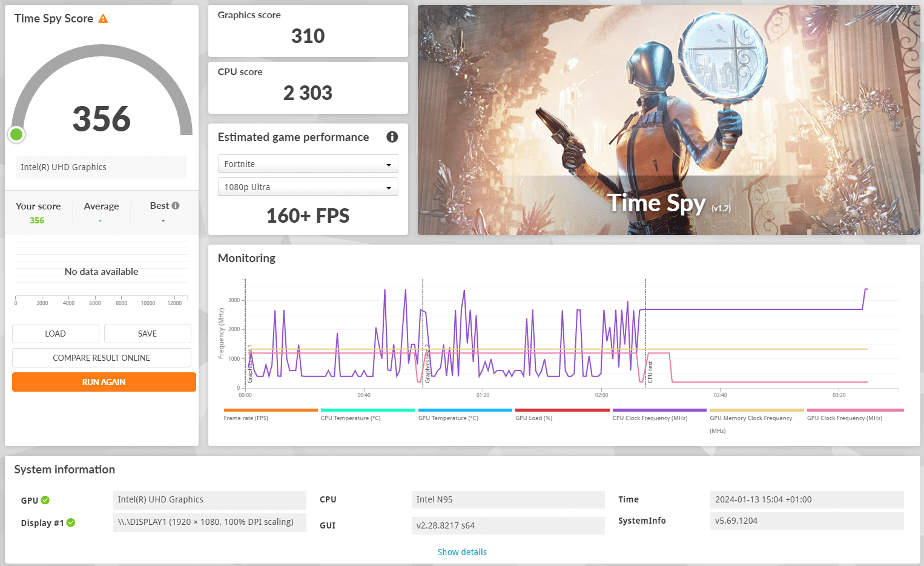Click the green checkmark next to GPU
924x566 pixels.
45,500
